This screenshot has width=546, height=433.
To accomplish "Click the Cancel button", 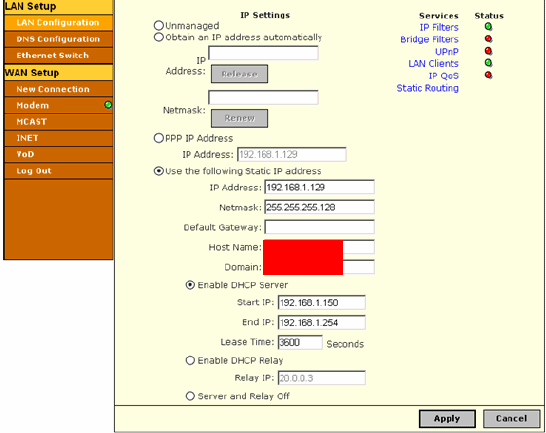I will click(x=512, y=418).
